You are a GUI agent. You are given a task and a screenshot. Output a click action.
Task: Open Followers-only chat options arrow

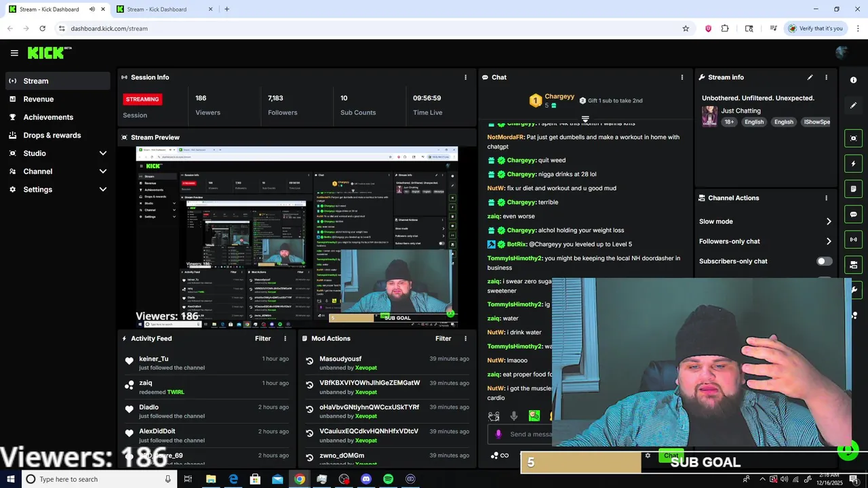tap(829, 241)
